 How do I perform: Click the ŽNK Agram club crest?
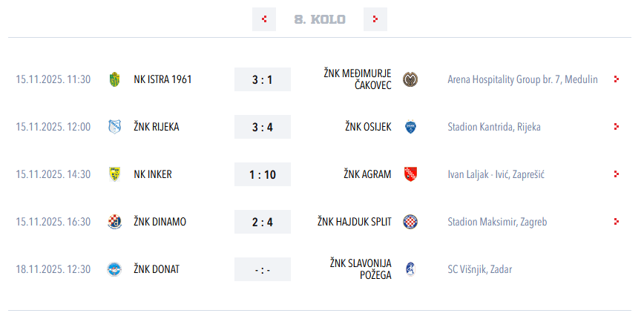click(410, 174)
